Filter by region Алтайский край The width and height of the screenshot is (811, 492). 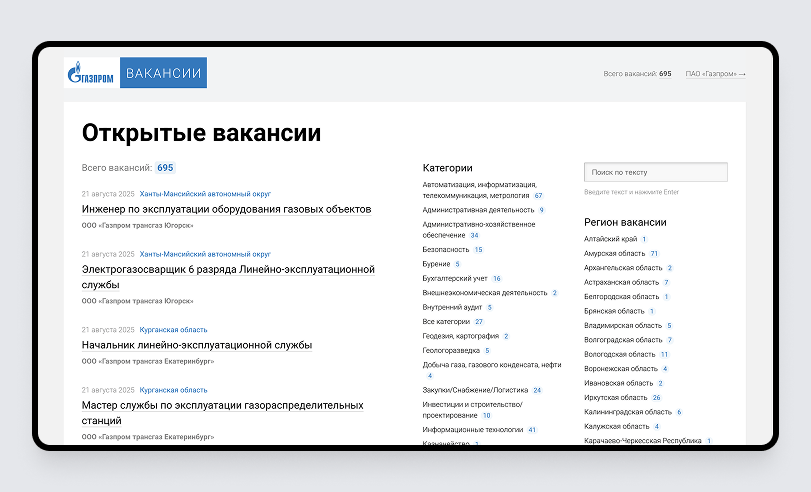pos(610,239)
